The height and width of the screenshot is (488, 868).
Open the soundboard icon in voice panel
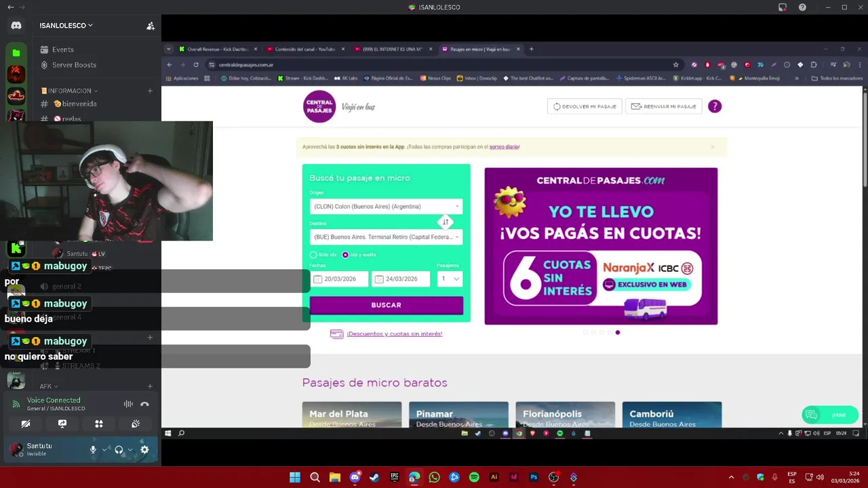click(136, 424)
